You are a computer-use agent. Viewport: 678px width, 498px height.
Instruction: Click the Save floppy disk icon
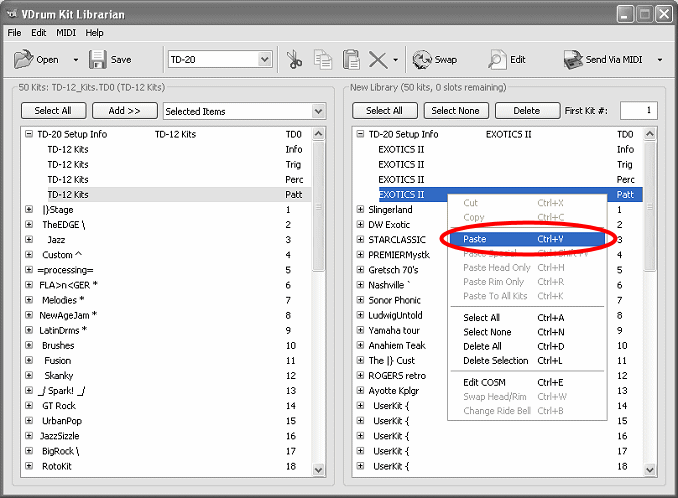click(x=97, y=60)
